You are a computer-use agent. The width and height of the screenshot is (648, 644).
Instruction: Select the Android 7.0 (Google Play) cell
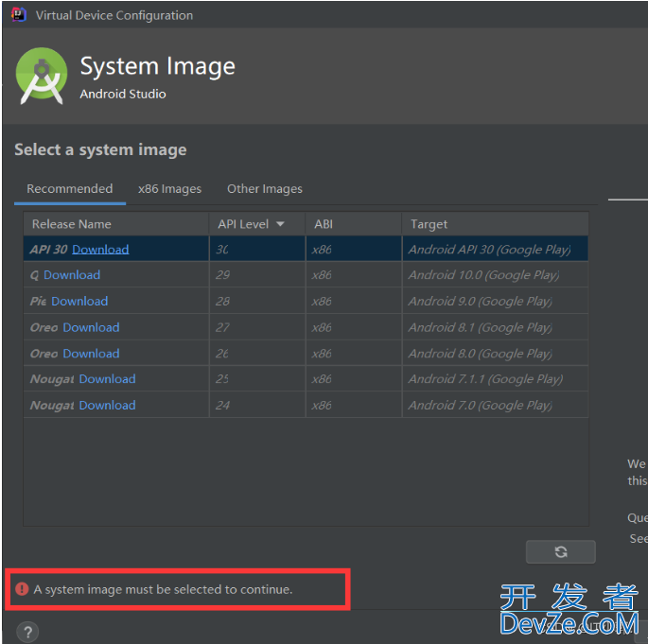[495, 405]
